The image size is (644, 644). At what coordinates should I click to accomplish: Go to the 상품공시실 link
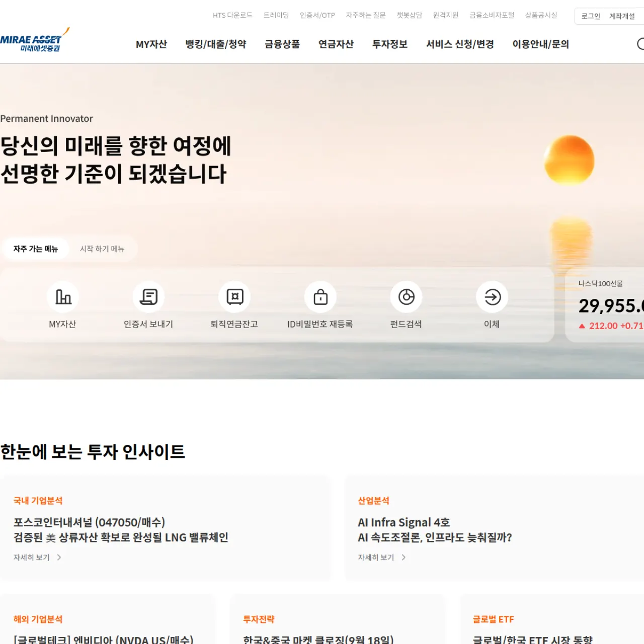[541, 15]
